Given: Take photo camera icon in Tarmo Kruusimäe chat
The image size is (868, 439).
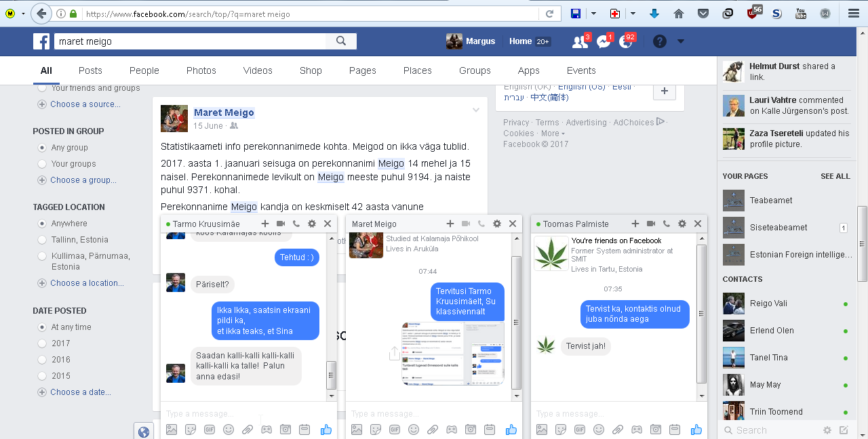Looking at the screenshot, I should [285, 429].
